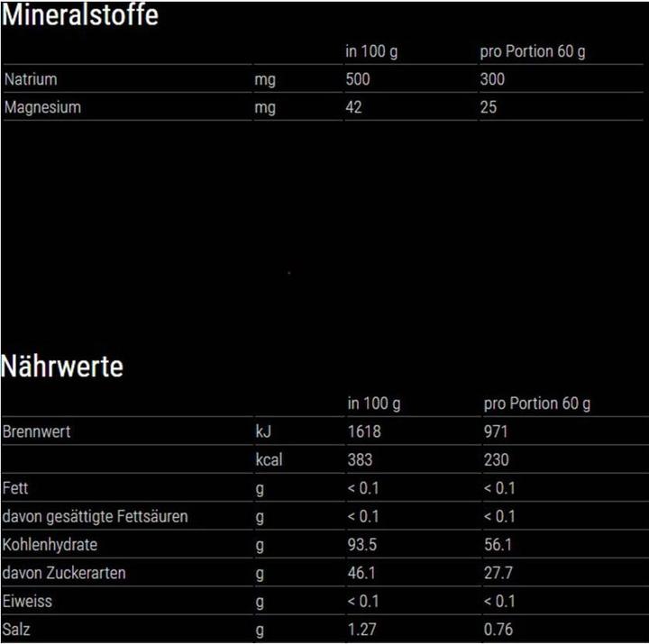This screenshot has height=644, width=649.
Task: Select the Brennwert row label
Action: coord(37,431)
